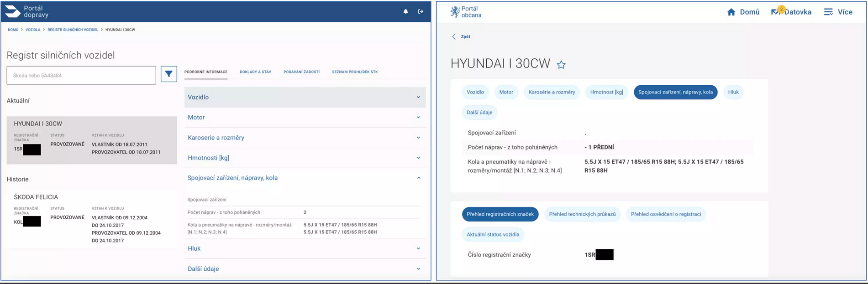The width and height of the screenshot is (868, 284).
Task: Click 'Spojovací zařízení' label in Portál občana
Action: click(492, 133)
